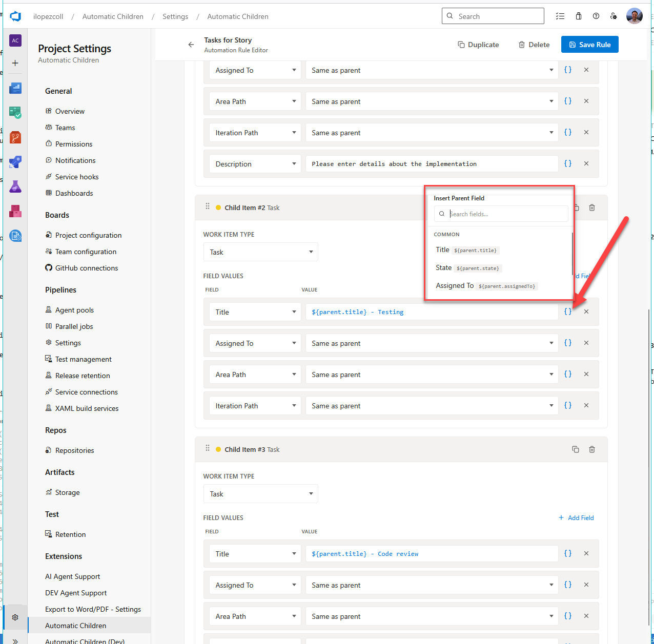Open Artifacts via the packages icon

coord(15,211)
